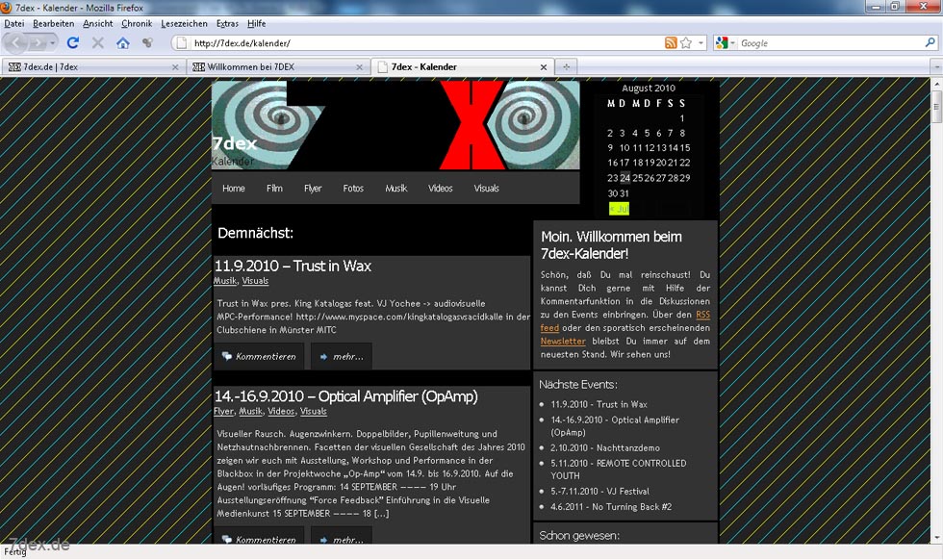The height and width of the screenshot is (560, 943).
Task: Open the list all tabs dropdown
Action: click(x=935, y=66)
